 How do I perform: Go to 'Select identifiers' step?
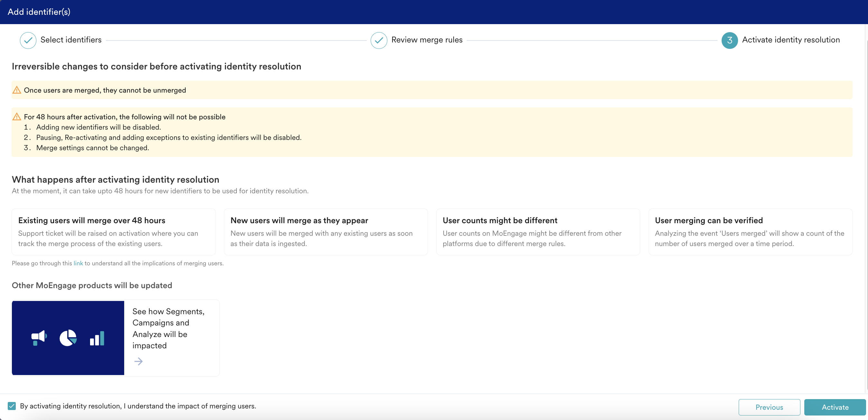[71, 40]
